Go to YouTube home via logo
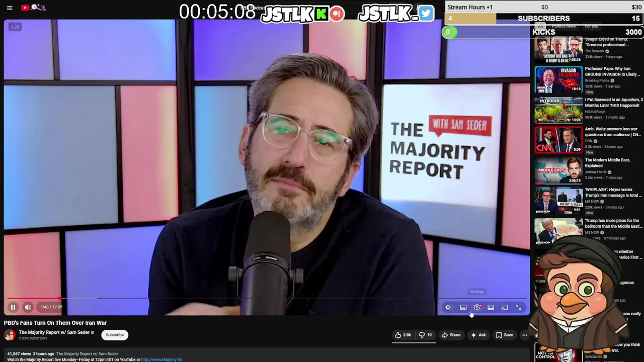Viewport: 644px width, 362px height. point(33,8)
